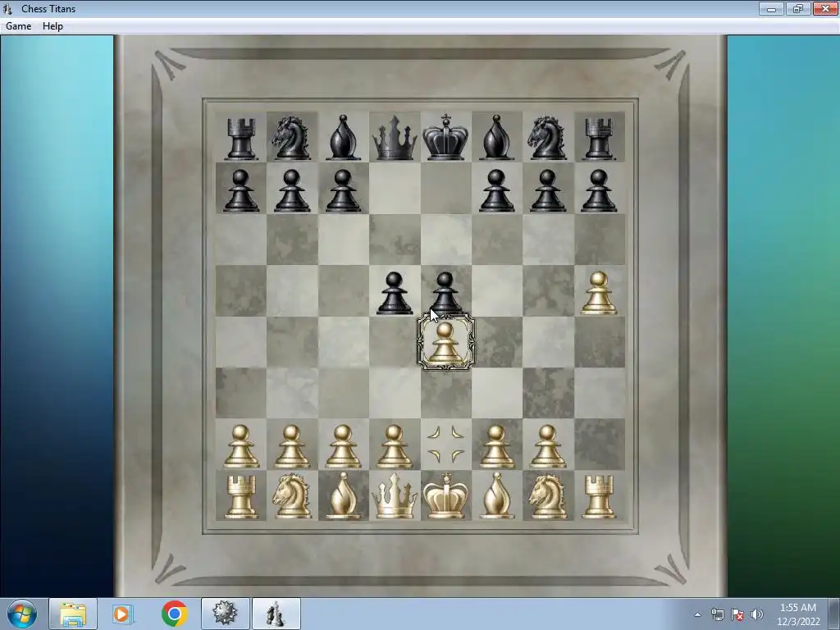
Task: Click Chess Titans taskbar button
Action: click(276, 614)
